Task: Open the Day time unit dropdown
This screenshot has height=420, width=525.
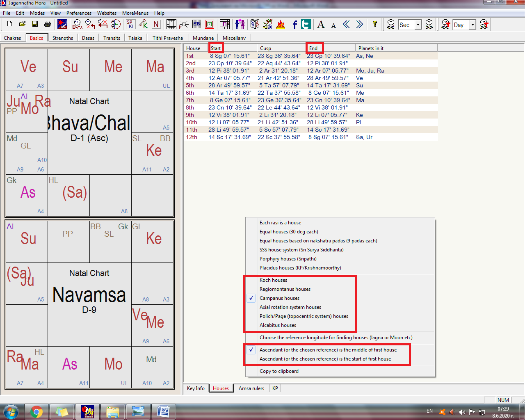Action: 472,25
